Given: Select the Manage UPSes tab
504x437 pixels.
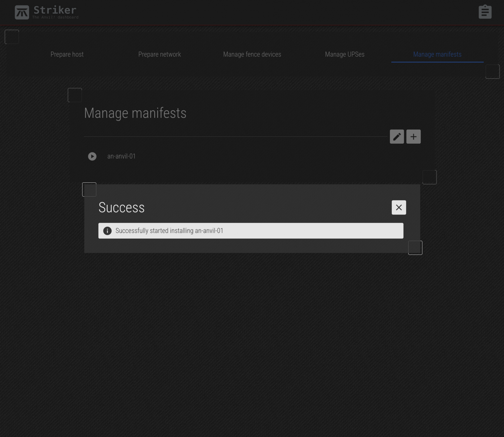Looking at the screenshot, I should [345, 55].
